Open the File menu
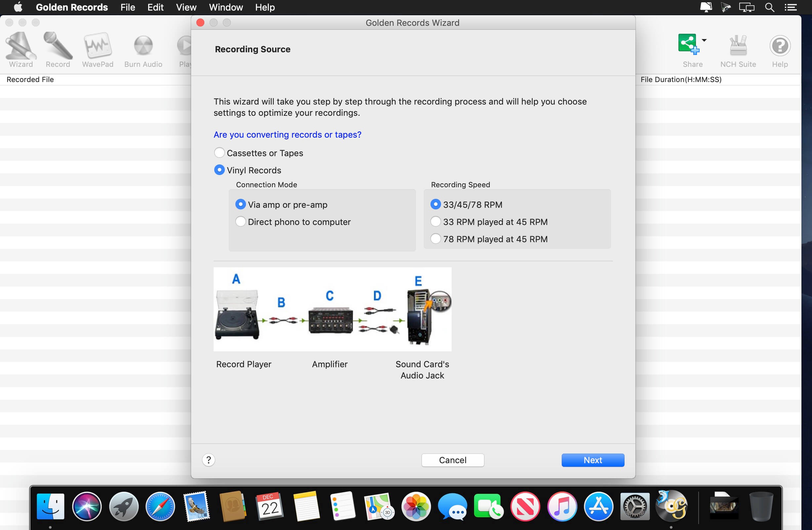 click(128, 7)
